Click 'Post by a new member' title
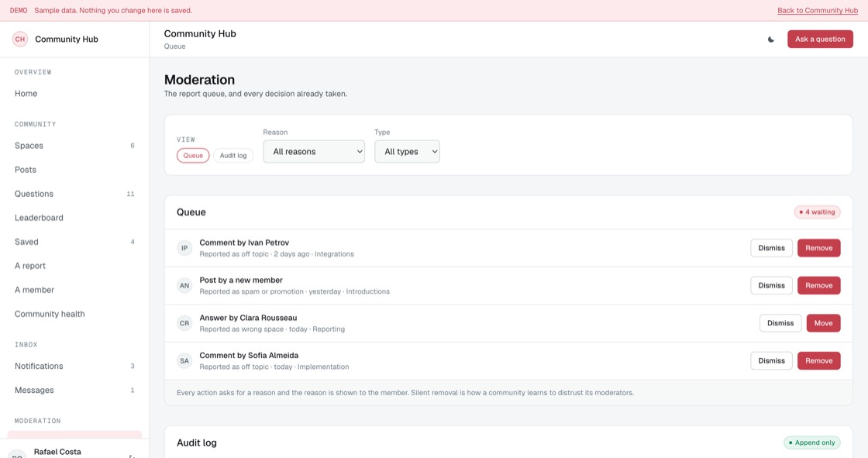This screenshot has height=458, width=868. coord(241,281)
